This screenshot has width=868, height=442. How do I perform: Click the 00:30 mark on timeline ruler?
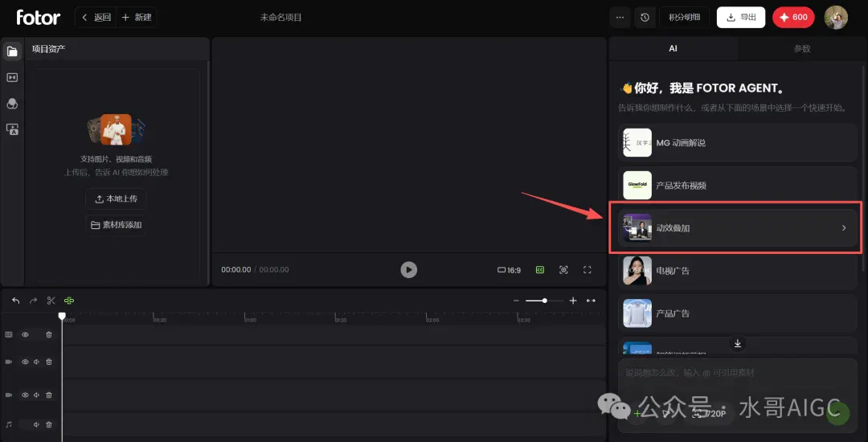click(x=160, y=320)
